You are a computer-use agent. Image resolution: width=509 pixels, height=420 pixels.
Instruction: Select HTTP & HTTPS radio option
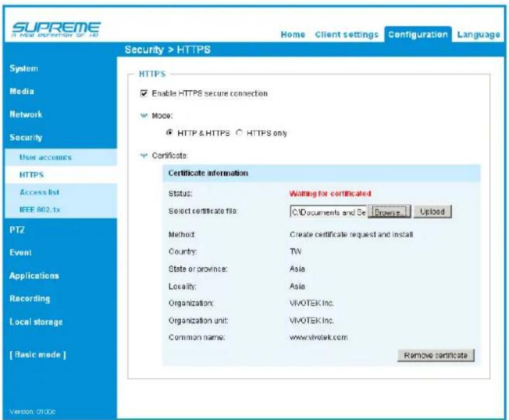169,132
